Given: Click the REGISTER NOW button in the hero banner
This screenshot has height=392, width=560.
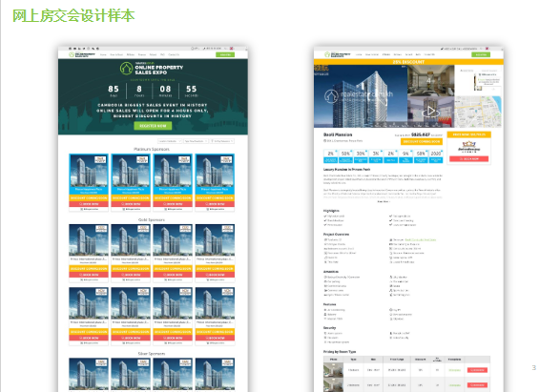Looking at the screenshot, I should [x=153, y=126].
